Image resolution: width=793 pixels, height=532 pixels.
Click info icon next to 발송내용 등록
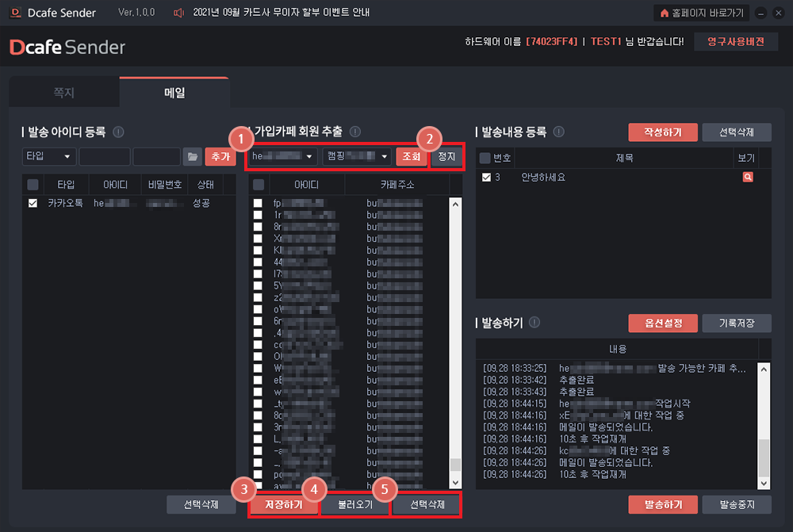point(558,132)
